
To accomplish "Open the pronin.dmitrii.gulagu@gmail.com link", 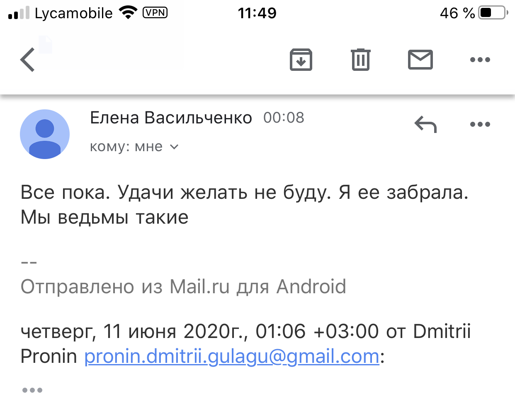I will click(x=232, y=356).
